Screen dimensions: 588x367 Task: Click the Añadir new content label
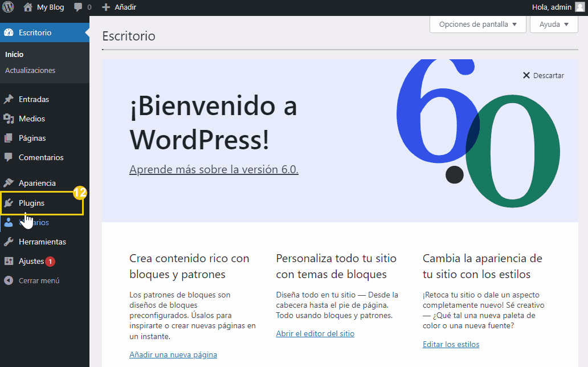tap(125, 7)
